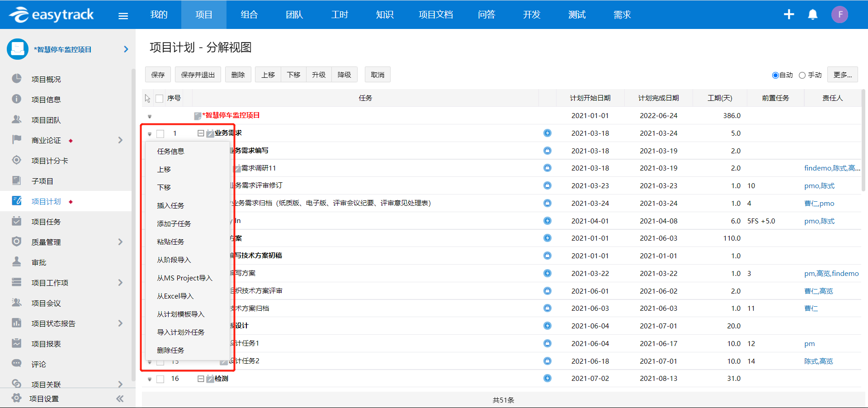The width and height of the screenshot is (868, 408).
Task: Toggle the hamburger navigation menu icon
Action: tap(123, 16)
